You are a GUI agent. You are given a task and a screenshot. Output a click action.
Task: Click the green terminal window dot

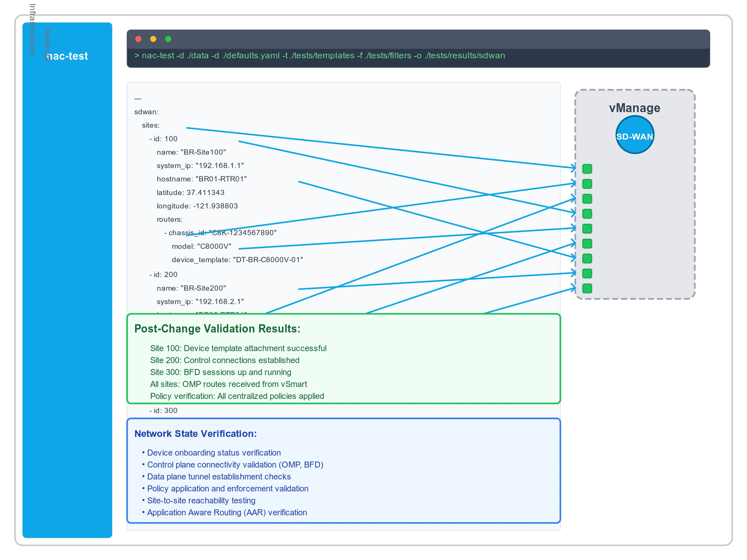(x=168, y=39)
